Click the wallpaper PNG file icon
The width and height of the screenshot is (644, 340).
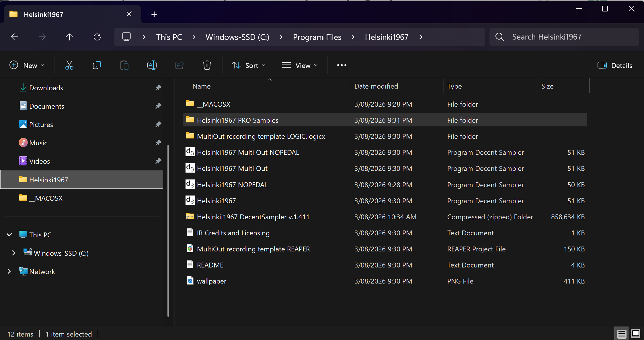tap(190, 281)
